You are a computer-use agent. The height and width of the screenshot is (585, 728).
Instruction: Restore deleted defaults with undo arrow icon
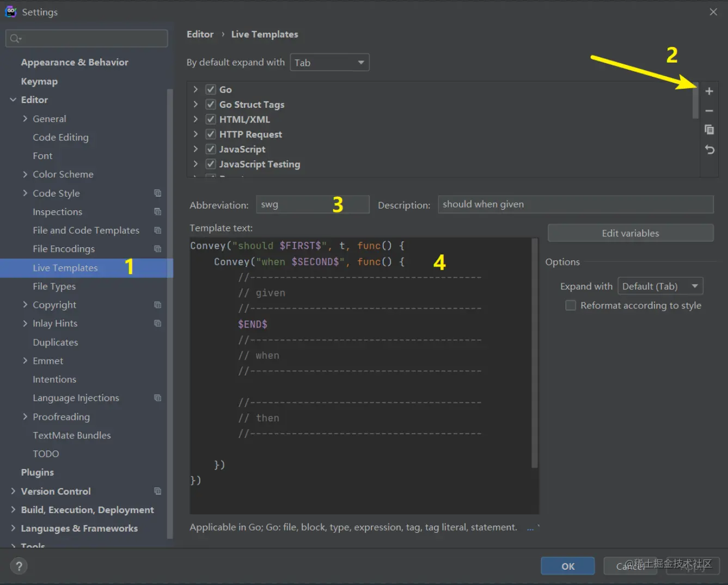[x=709, y=149]
